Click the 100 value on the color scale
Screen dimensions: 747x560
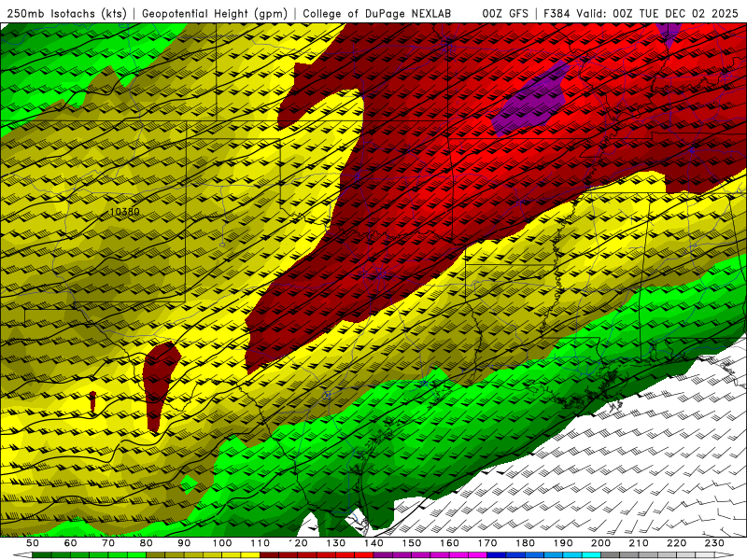(222, 543)
